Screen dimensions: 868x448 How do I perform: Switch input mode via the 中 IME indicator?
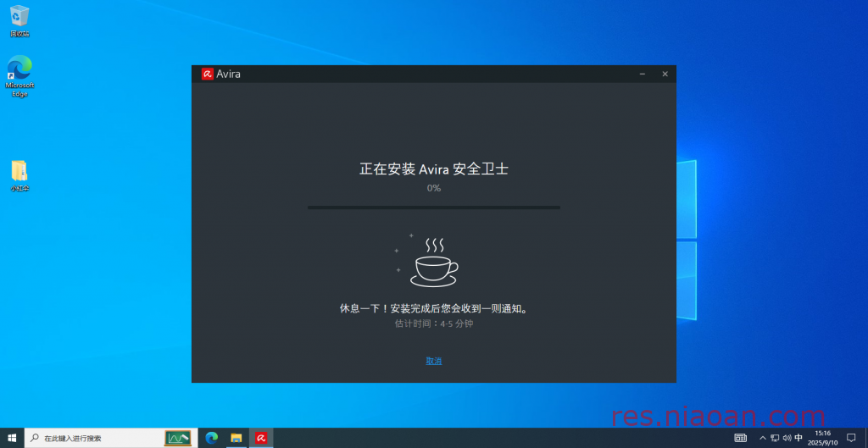pos(798,438)
